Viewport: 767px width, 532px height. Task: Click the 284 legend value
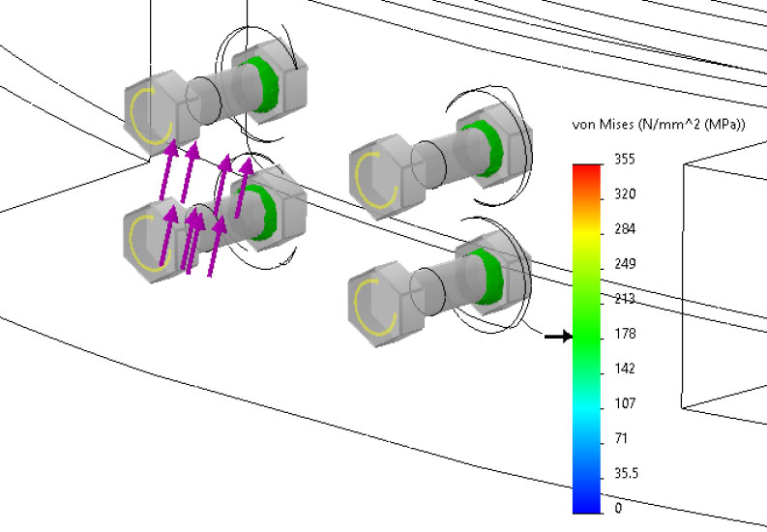coord(625,229)
